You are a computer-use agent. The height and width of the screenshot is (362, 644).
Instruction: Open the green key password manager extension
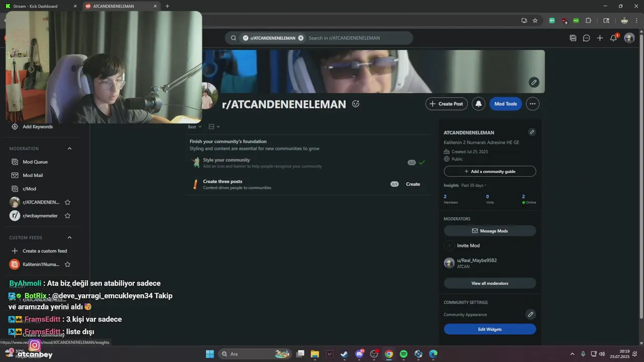(x=552, y=21)
